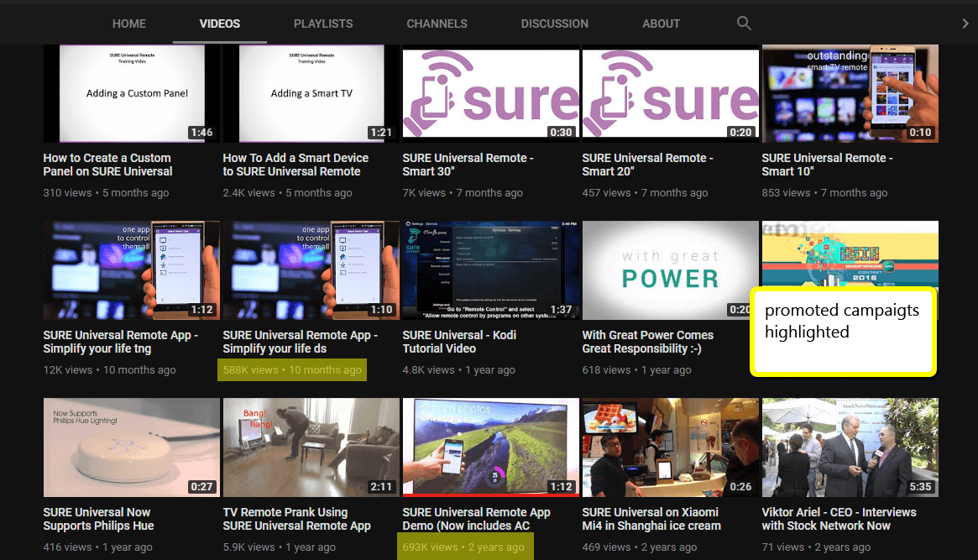The height and width of the screenshot is (560, 978).
Task: Click '853 views • 7 months ago' text
Action: [824, 193]
